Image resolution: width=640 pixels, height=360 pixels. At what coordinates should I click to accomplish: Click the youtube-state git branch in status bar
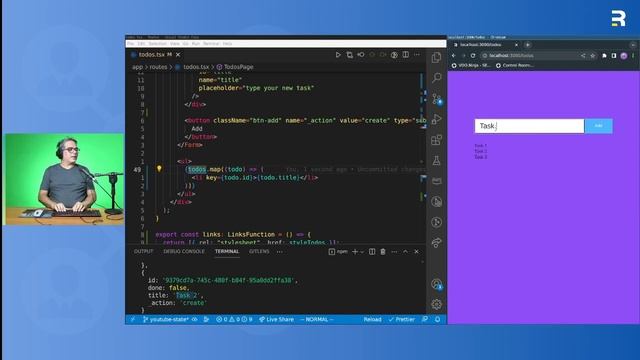coord(165,320)
